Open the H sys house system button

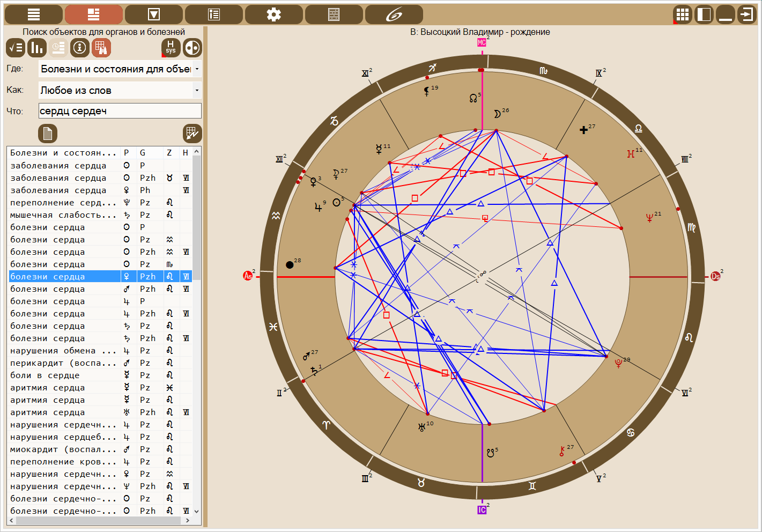pyautogui.click(x=171, y=48)
